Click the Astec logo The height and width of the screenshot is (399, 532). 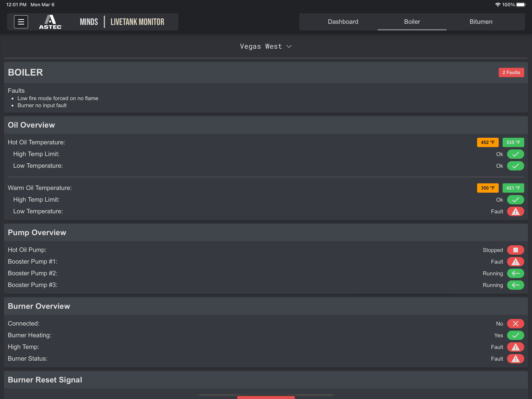pos(50,22)
